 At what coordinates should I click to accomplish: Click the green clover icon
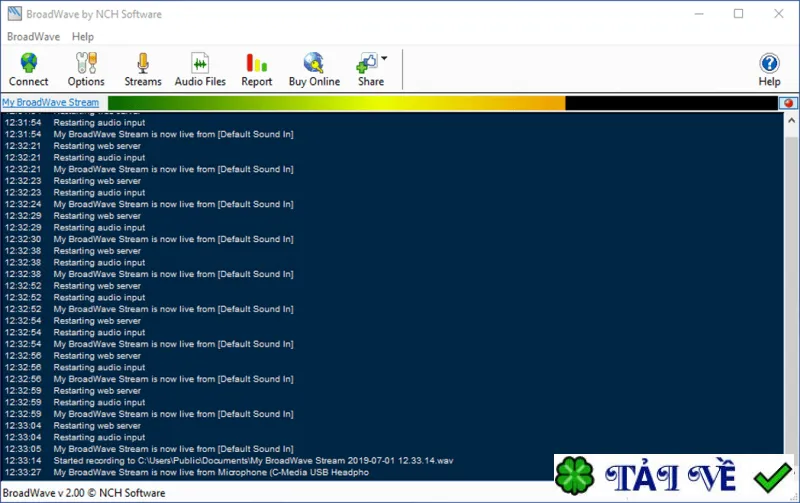click(x=574, y=476)
